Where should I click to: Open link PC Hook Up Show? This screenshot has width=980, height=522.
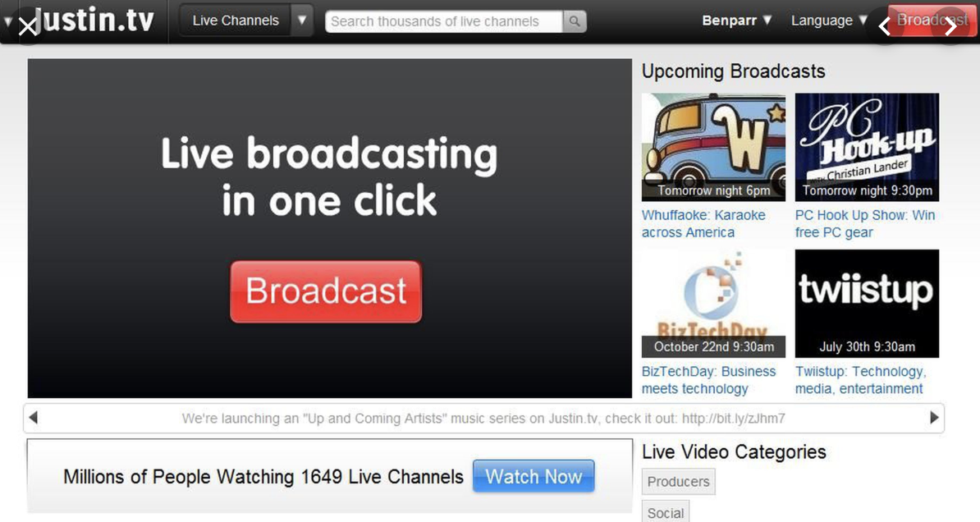pos(865,224)
